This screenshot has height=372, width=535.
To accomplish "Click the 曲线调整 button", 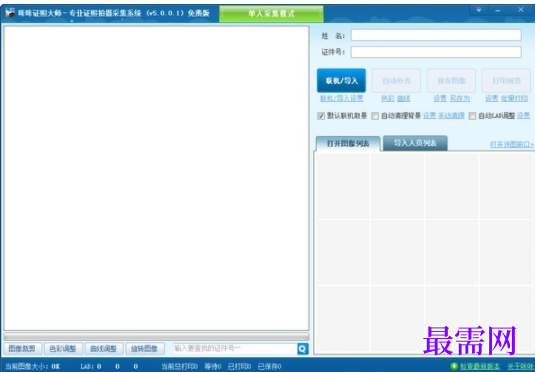I will (103, 349).
